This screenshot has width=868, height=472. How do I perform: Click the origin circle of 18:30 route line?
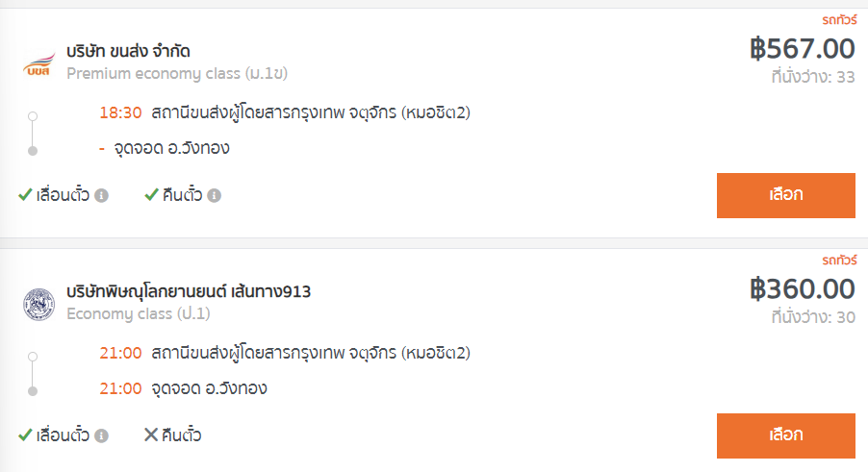coord(33,116)
